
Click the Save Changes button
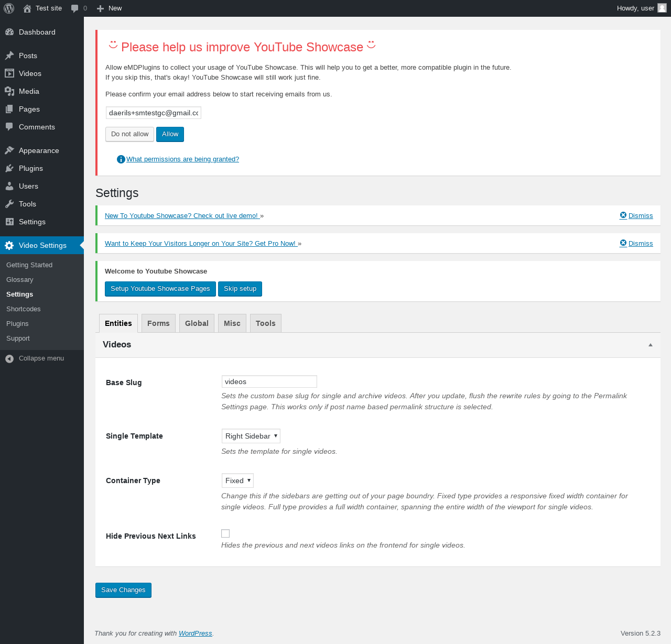123,590
